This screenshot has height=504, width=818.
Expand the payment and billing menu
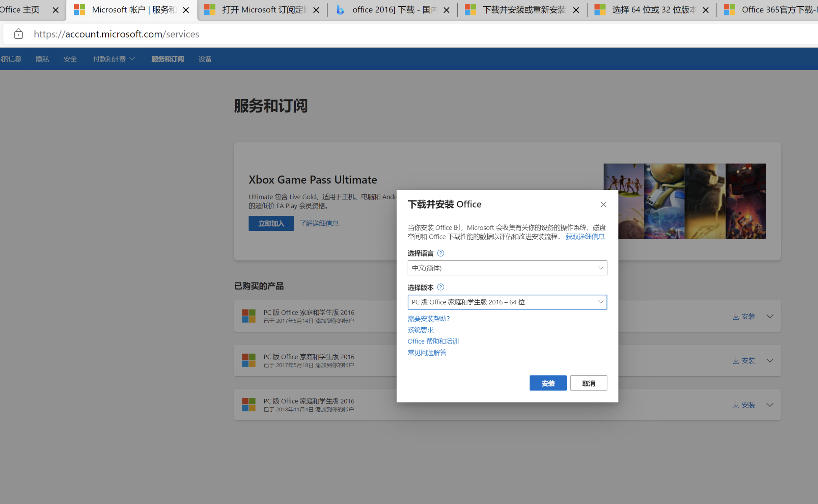click(x=114, y=59)
